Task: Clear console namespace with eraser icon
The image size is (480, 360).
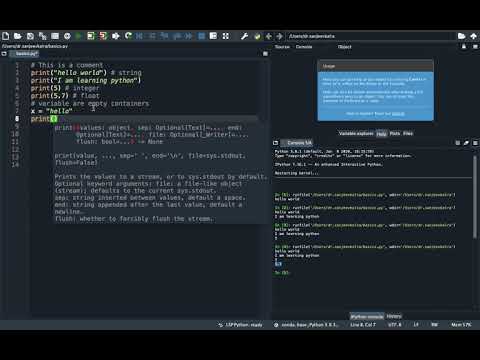Action: (x=466, y=143)
